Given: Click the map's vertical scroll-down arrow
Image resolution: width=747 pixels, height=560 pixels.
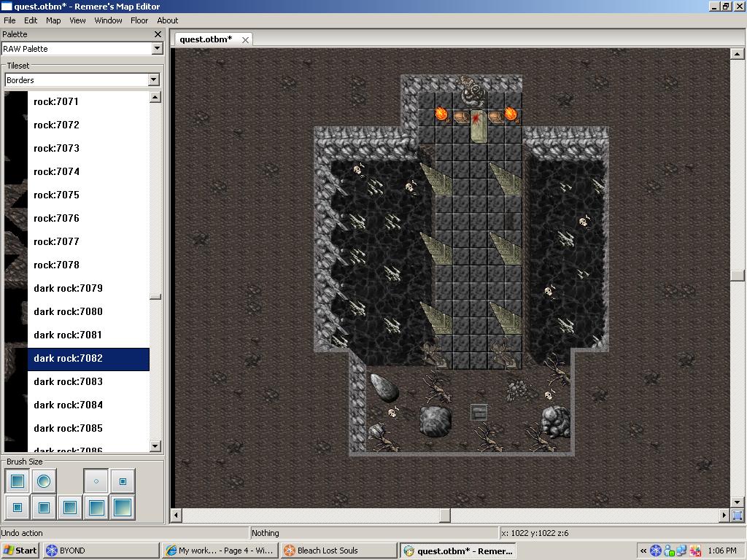Looking at the screenshot, I should [737, 502].
